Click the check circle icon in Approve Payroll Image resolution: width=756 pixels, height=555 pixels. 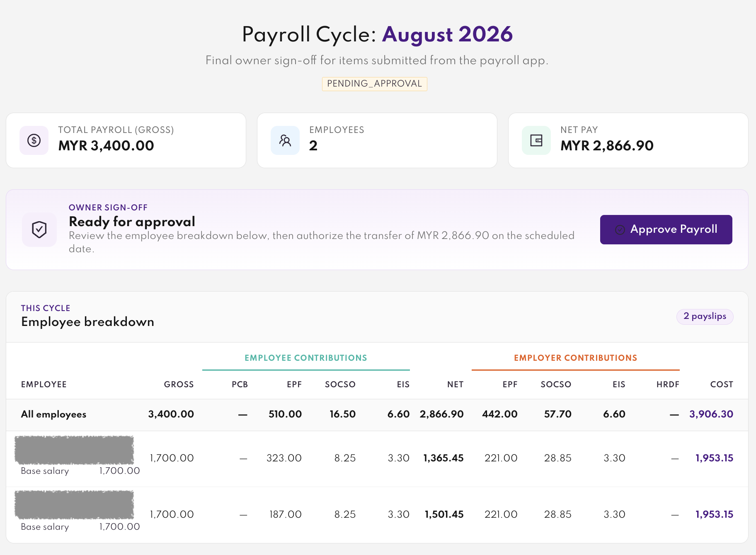(x=620, y=229)
